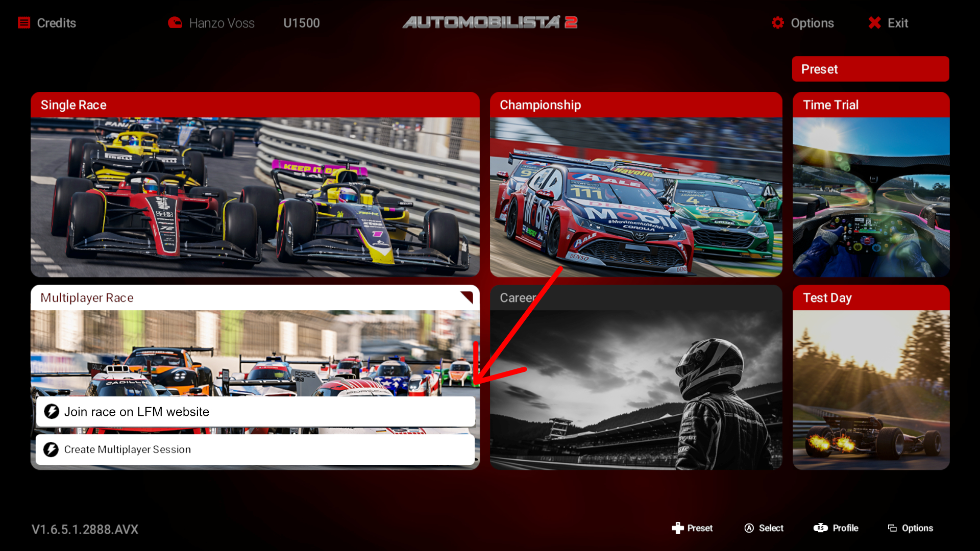Viewport: 980px width, 551px height.
Task: Click the Time Trial cockpit image
Action: tap(871, 197)
